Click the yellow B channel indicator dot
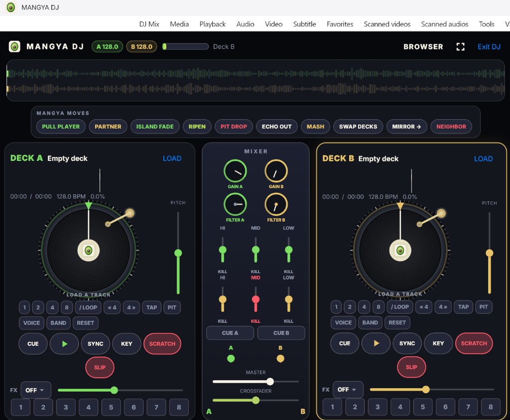The height and width of the screenshot is (420, 510). 280,359
